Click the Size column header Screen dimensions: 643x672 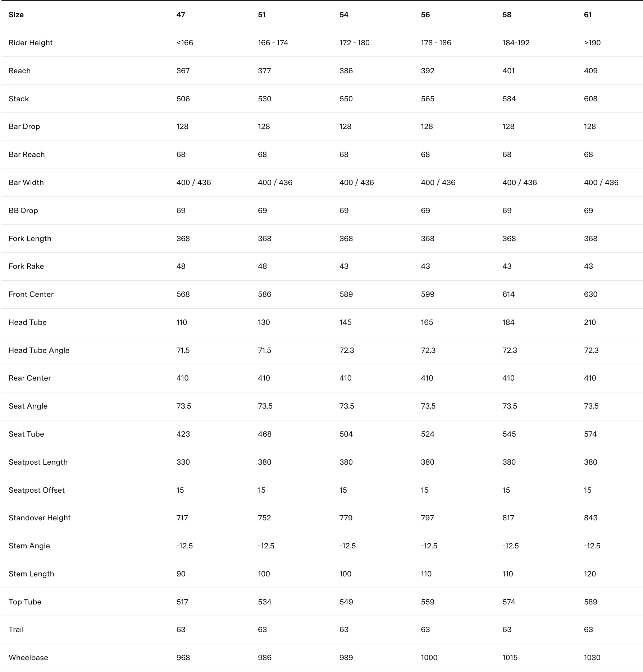[16, 15]
